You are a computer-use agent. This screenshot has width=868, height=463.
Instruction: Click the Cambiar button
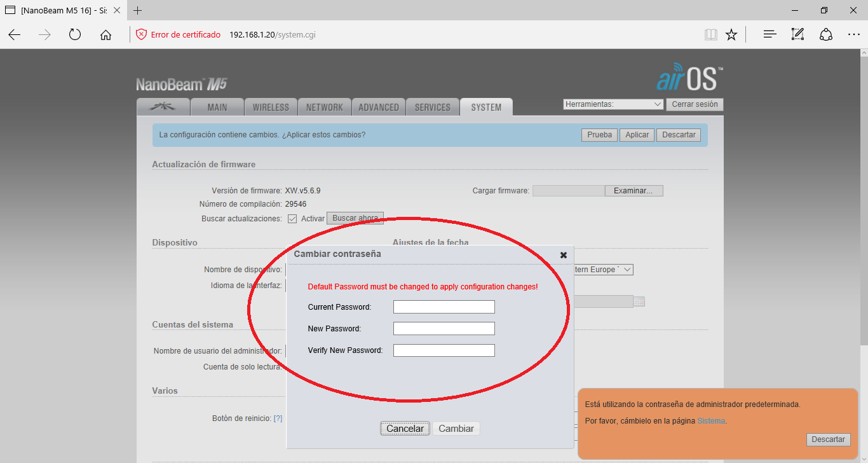456,429
